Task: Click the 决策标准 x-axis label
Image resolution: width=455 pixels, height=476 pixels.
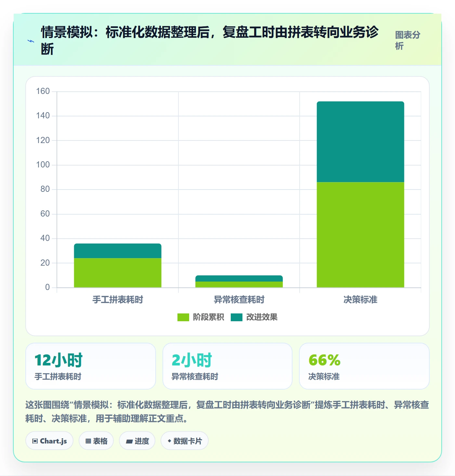Action: click(x=360, y=299)
